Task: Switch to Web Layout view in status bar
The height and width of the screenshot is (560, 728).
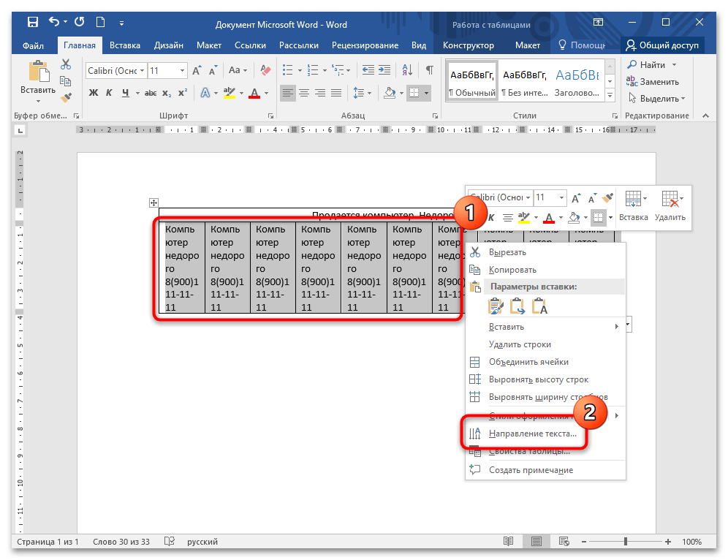Action: click(x=564, y=541)
